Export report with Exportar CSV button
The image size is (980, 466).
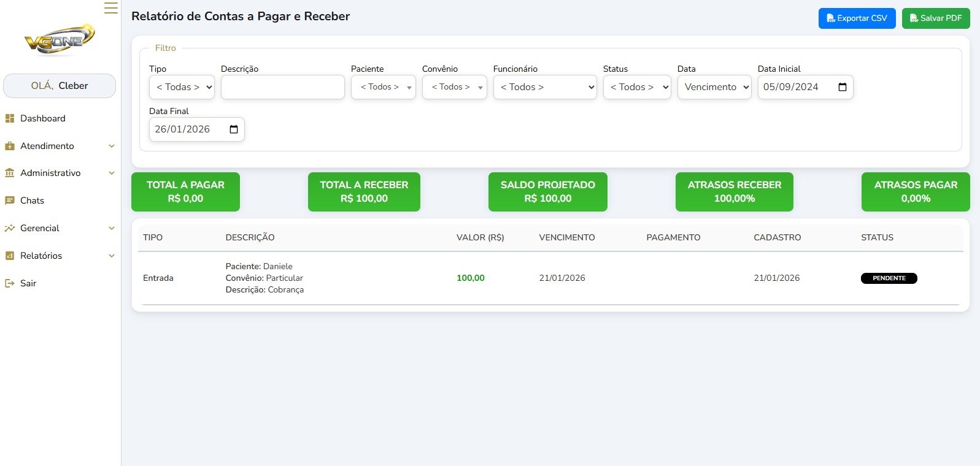tap(857, 18)
